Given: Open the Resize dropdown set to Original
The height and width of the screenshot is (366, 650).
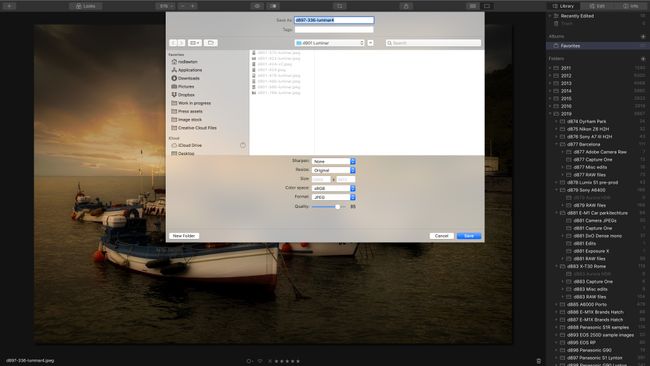Looking at the screenshot, I should 334,170.
